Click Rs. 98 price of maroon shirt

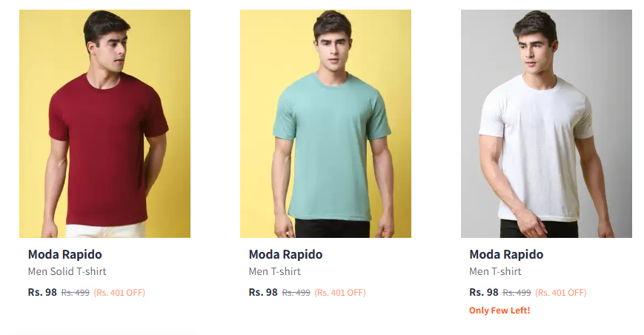coord(42,292)
